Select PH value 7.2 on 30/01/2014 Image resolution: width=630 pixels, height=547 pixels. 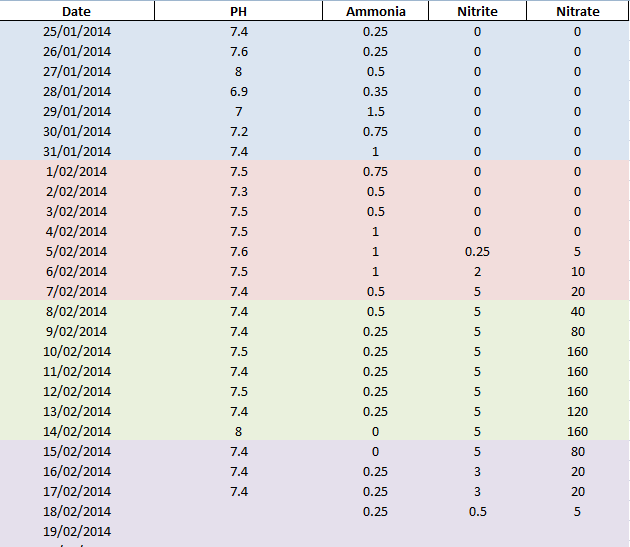238,131
